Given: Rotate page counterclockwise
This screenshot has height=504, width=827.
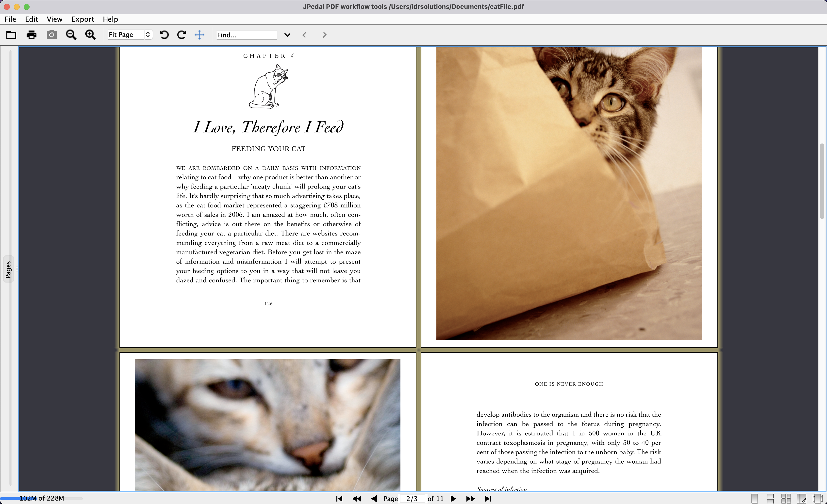Looking at the screenshot, I should tap(164, 35).
